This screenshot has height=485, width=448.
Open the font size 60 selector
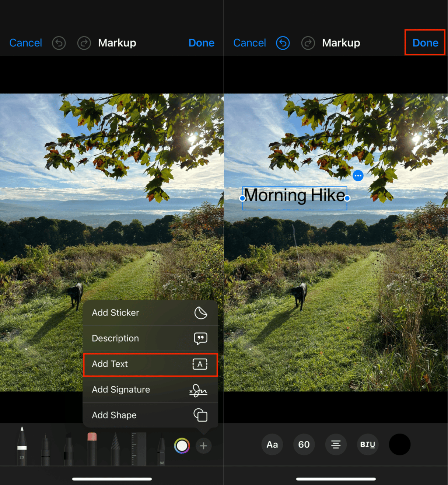click(304, 444)
